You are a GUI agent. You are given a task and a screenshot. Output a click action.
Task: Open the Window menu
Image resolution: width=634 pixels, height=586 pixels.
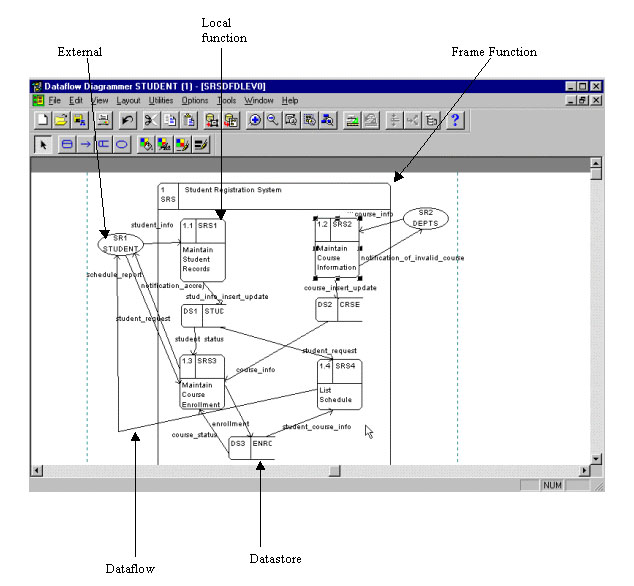pyautogui.click(x=259, y=100)
